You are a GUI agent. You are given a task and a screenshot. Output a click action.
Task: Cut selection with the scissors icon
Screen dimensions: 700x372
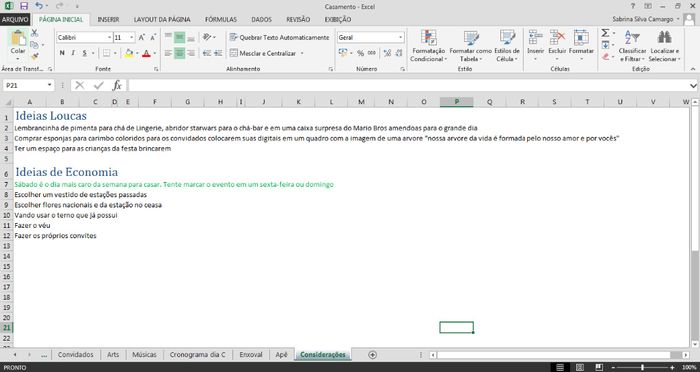coord(34,33)
